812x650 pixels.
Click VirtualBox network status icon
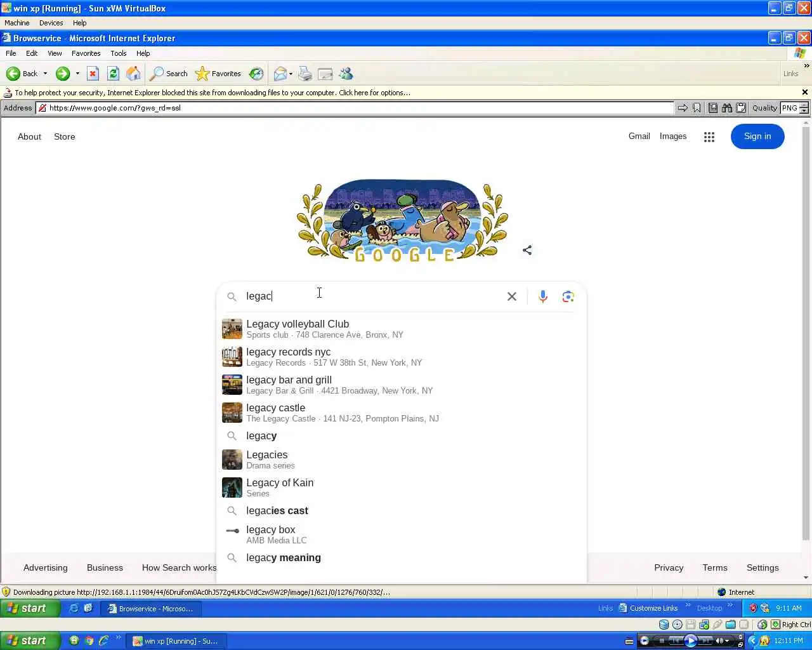click(x=704, y=625)
